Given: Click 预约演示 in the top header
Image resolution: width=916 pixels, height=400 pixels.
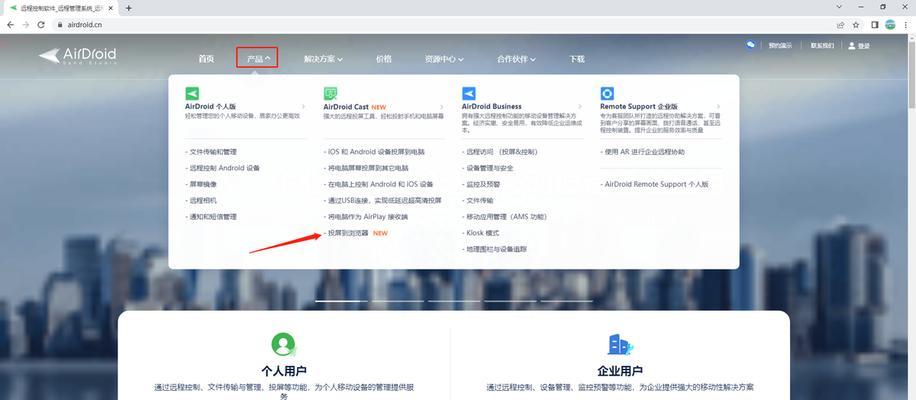Looking at the screenshot, I should 780,46.
